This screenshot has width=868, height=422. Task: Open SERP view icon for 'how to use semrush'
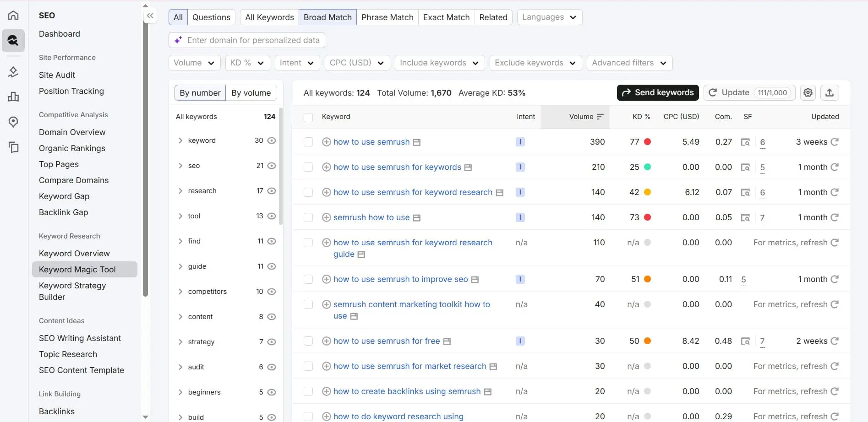(x=416, y=142)
